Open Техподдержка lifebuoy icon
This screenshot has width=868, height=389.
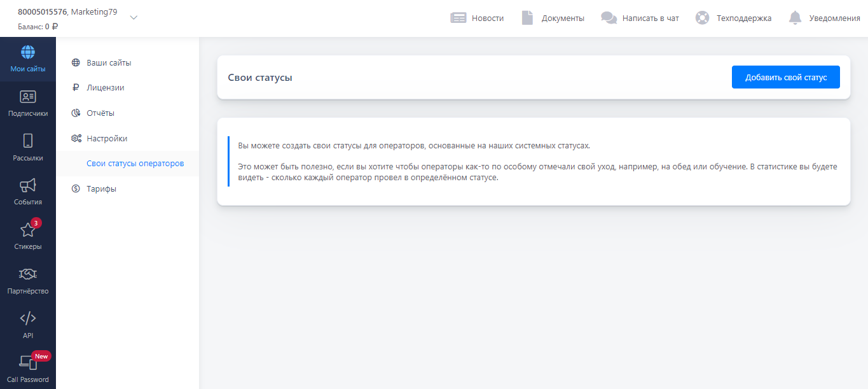pyautogui.click(x=702, y=18)
